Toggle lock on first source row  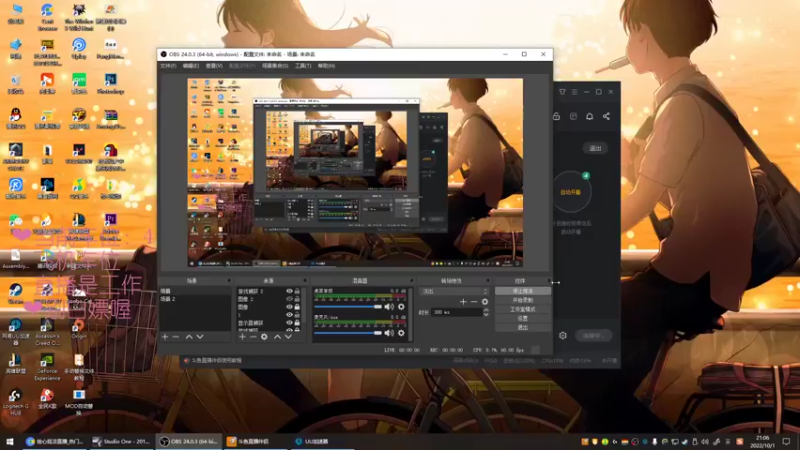[297, 291]
